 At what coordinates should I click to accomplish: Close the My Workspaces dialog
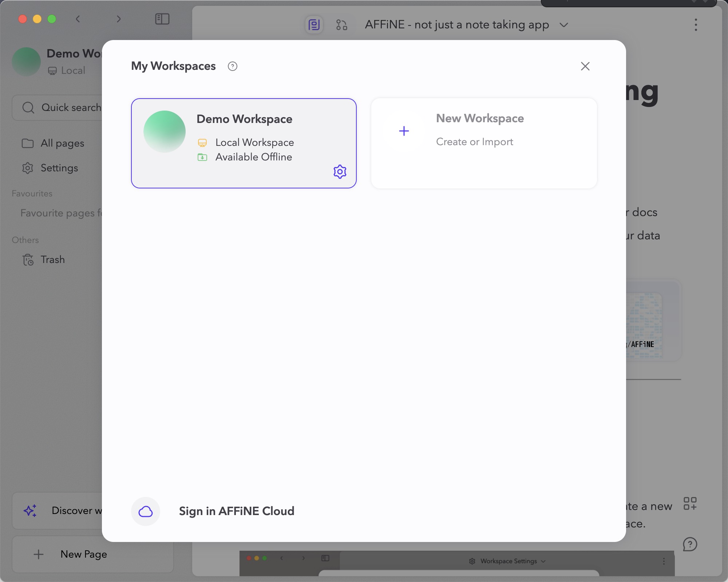(x=585, y=66)
